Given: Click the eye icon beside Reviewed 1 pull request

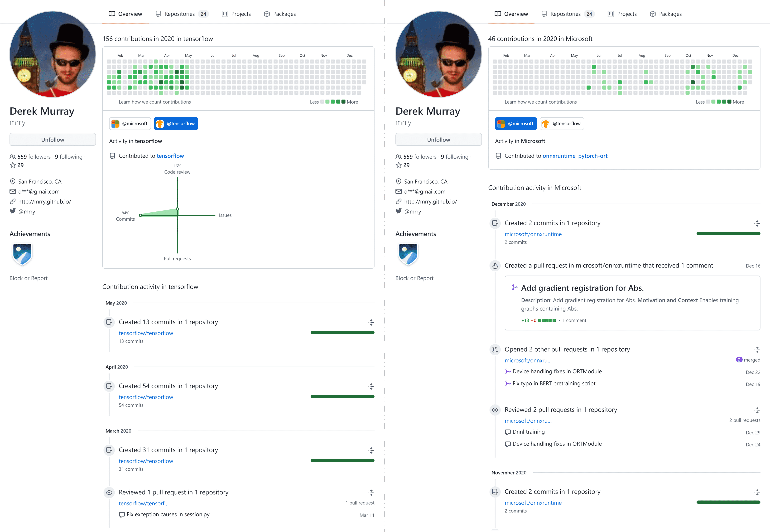Looking at the screenshot, I should point(109,492).
